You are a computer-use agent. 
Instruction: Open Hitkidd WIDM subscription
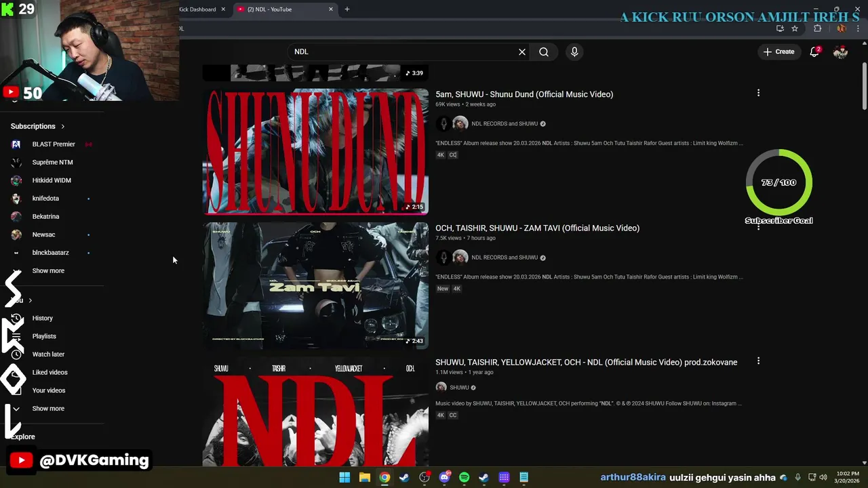[x=52, y=180]
